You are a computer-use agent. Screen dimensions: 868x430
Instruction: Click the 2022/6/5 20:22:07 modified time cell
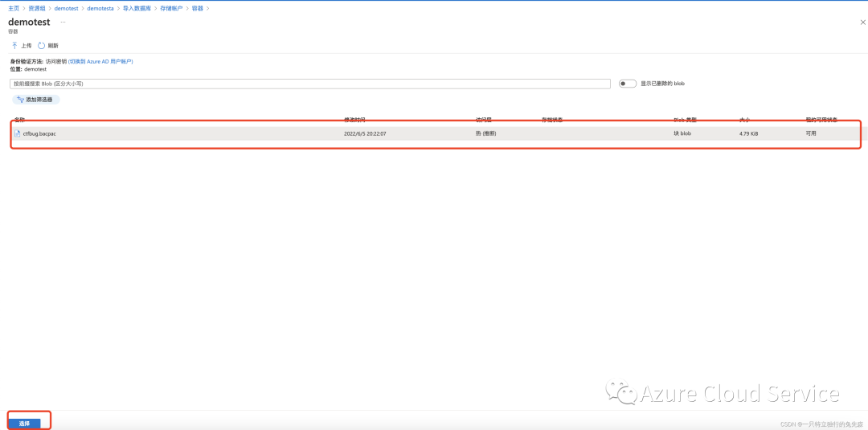coord(365,133)
